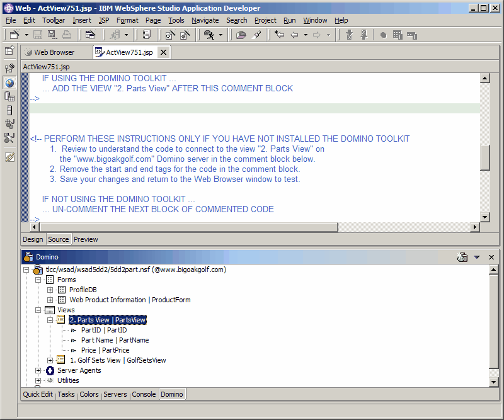This screenshot has height=420, width=504.
Task: Click the link/pencil fast view icon in sidebar
Action: pyautogui.click(x=9, y=157)
